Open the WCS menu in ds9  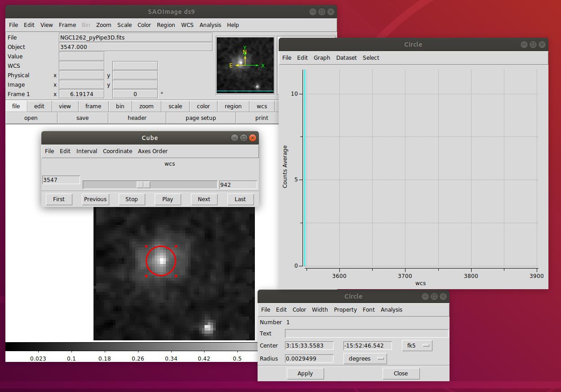click(x=187, y=25)
